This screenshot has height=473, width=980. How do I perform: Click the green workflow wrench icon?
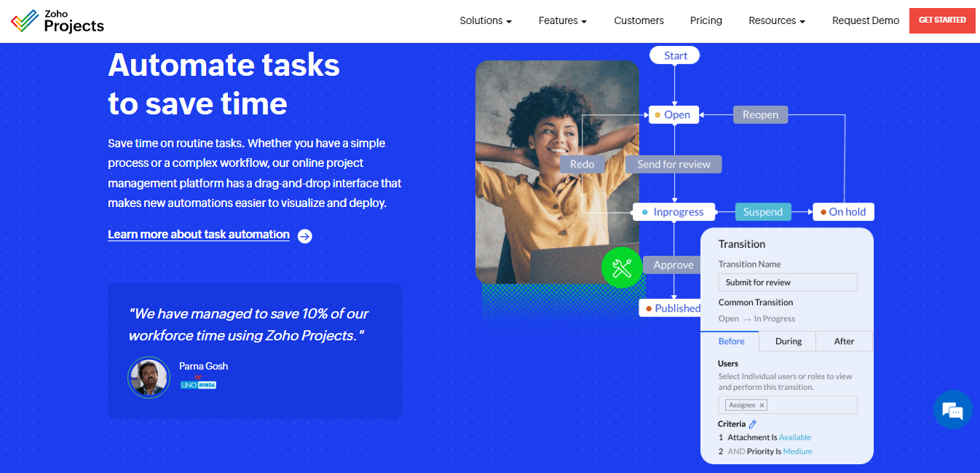click(x=622, y=267)
